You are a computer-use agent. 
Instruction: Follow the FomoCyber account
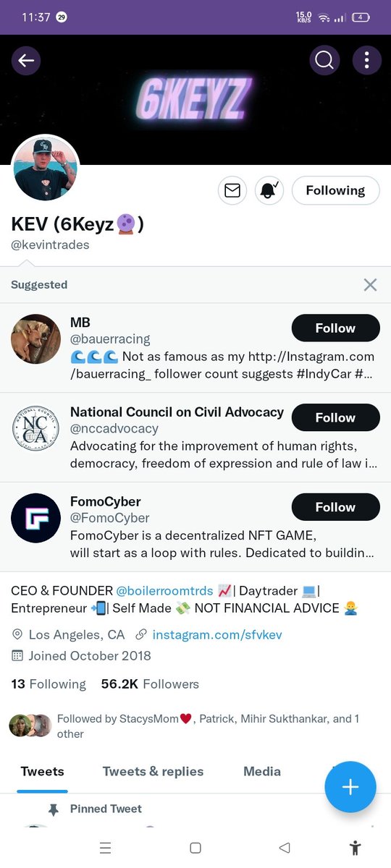coord(335,507)
